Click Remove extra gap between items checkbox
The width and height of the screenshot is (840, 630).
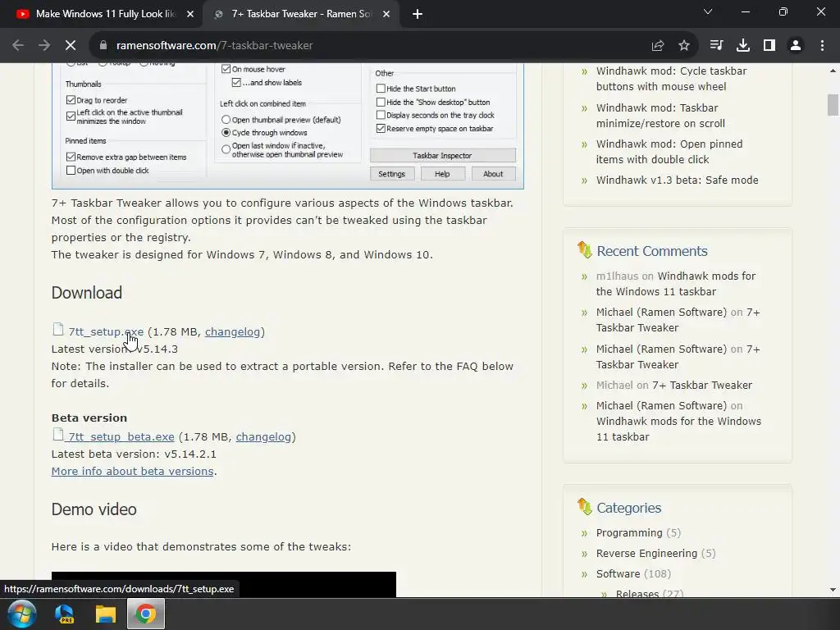pos(71,157)
